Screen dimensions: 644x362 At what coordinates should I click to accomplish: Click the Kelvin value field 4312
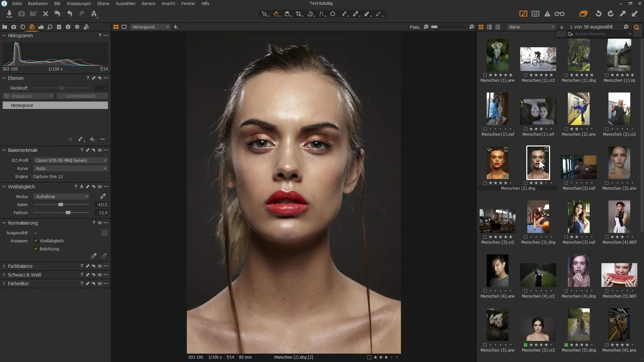(x=101, y=204)
